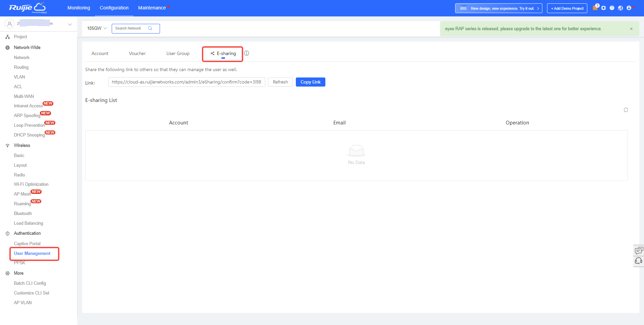Open the chat feedback icon on right edge
This screenshot has height=325, width=644.
click(x=638, y=250)
